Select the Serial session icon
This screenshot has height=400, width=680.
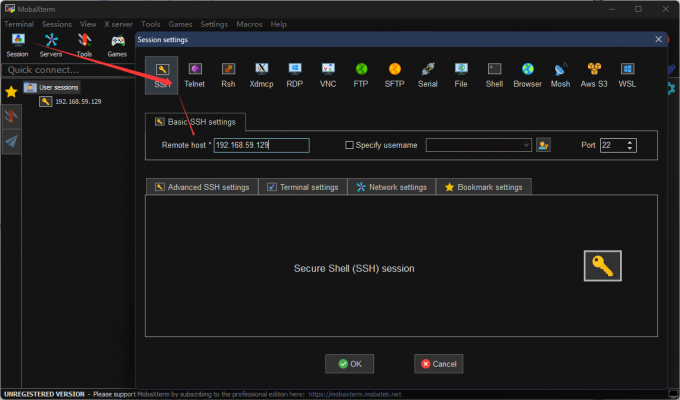coord(428,75)
